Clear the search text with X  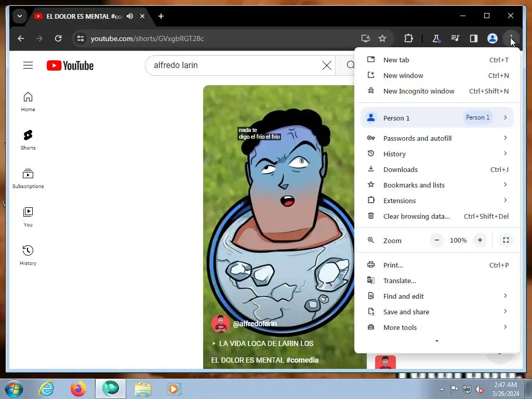point(326,65)
